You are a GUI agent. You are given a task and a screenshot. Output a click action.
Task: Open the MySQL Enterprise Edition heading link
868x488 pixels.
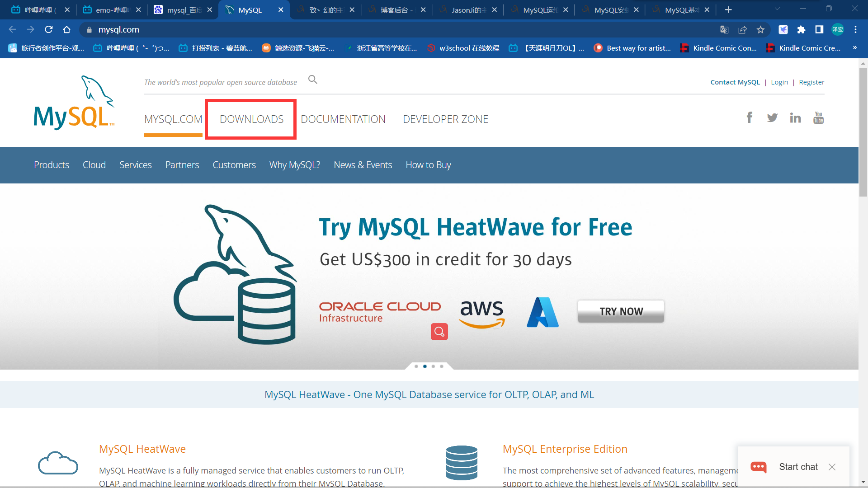click(565, 449)
